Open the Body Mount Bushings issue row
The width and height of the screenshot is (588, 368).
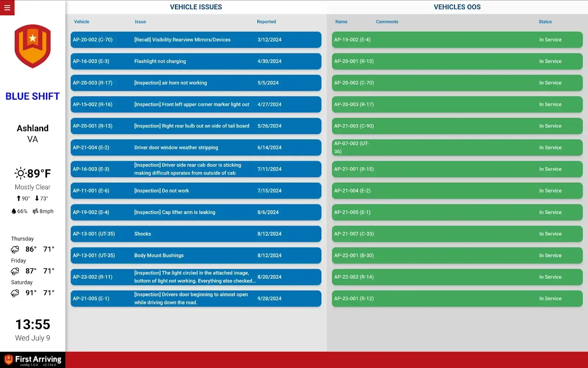(x=196, y=256)
